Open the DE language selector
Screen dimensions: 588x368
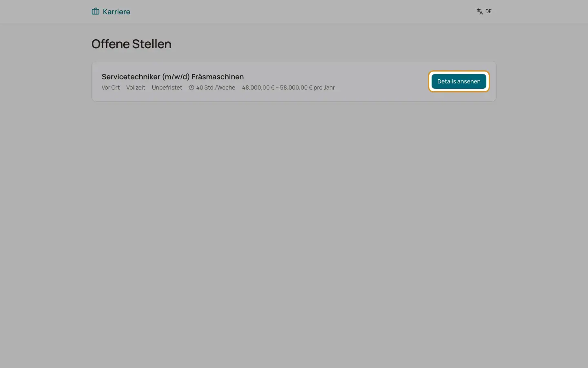(484, 11)
